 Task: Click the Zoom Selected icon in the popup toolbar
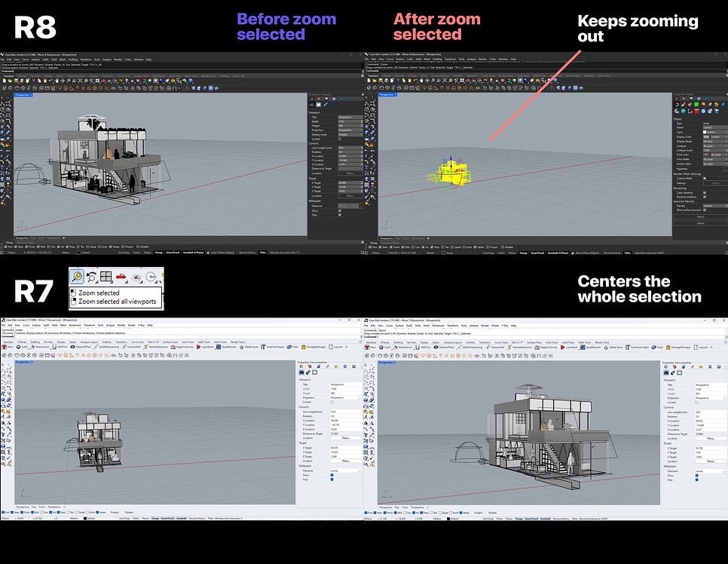(77, 276)
